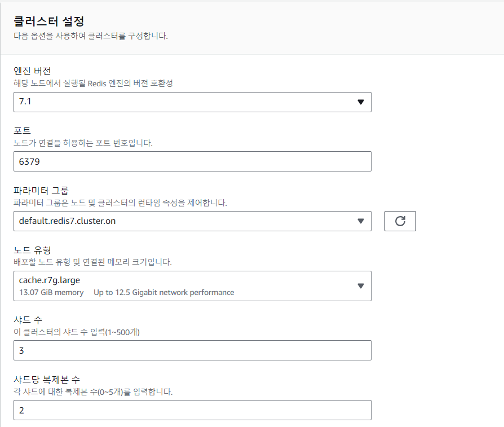Click the parameter group description 런타임 속성을 제어합니다

point(120,203)
